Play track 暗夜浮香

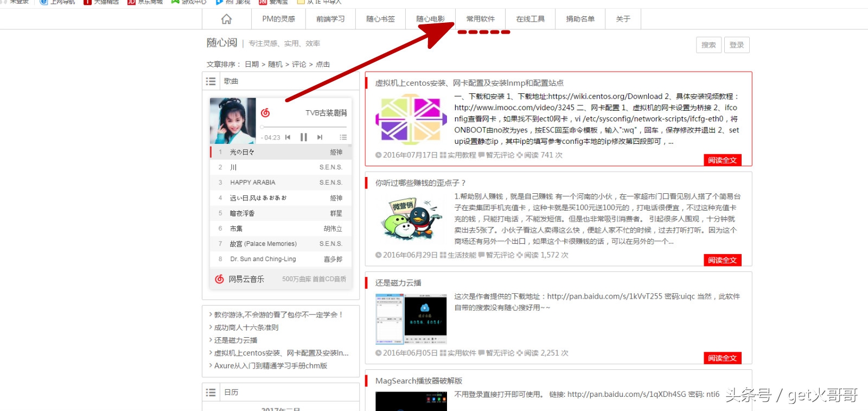(x=281, y=213)
